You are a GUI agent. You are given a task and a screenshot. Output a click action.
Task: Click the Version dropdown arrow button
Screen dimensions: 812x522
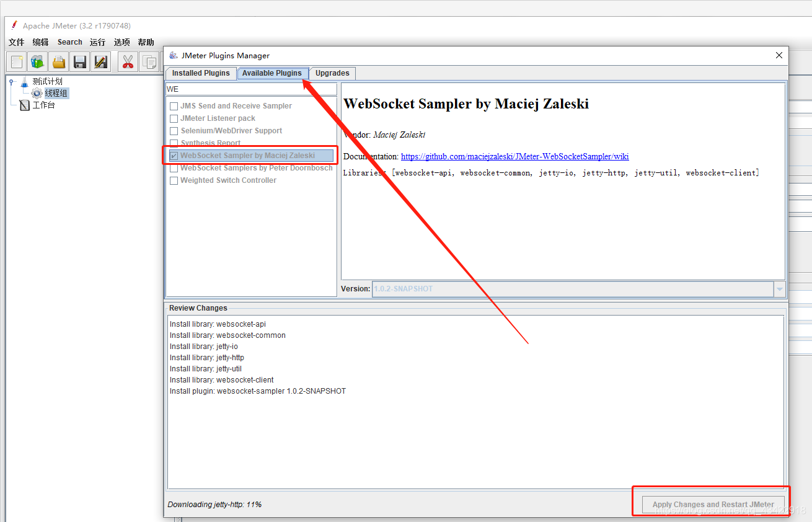780,289
